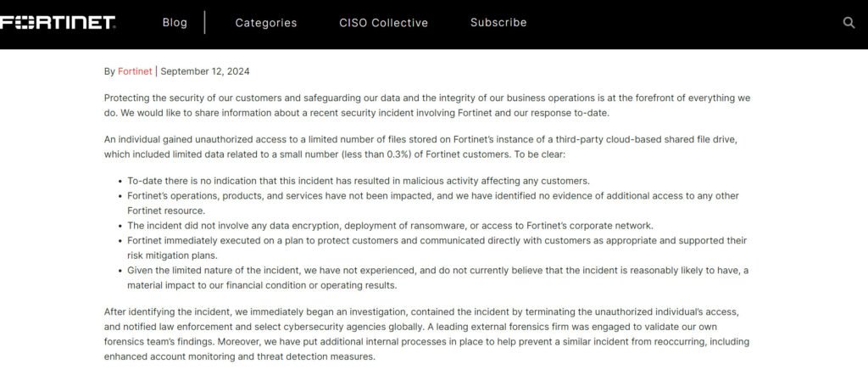Click Subscribe in the navigation bar
Viewport: 868px width, 370px height.
(x=498, y=23)
